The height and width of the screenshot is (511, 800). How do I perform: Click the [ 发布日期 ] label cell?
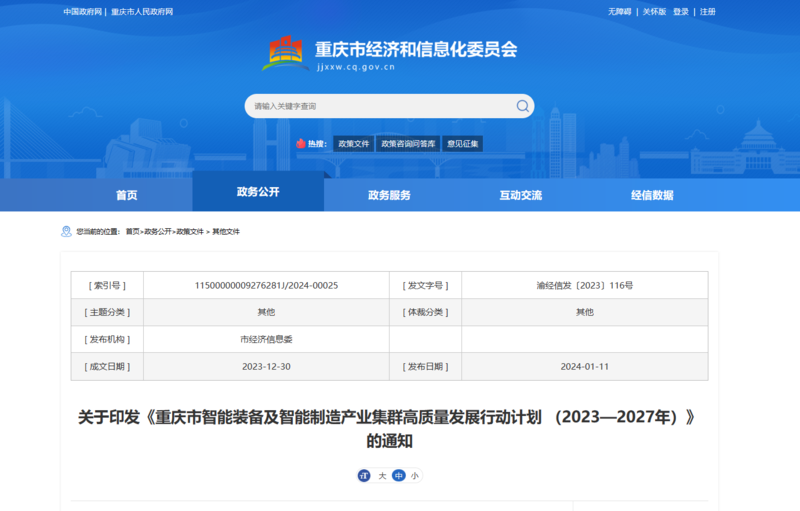[426, 367]
